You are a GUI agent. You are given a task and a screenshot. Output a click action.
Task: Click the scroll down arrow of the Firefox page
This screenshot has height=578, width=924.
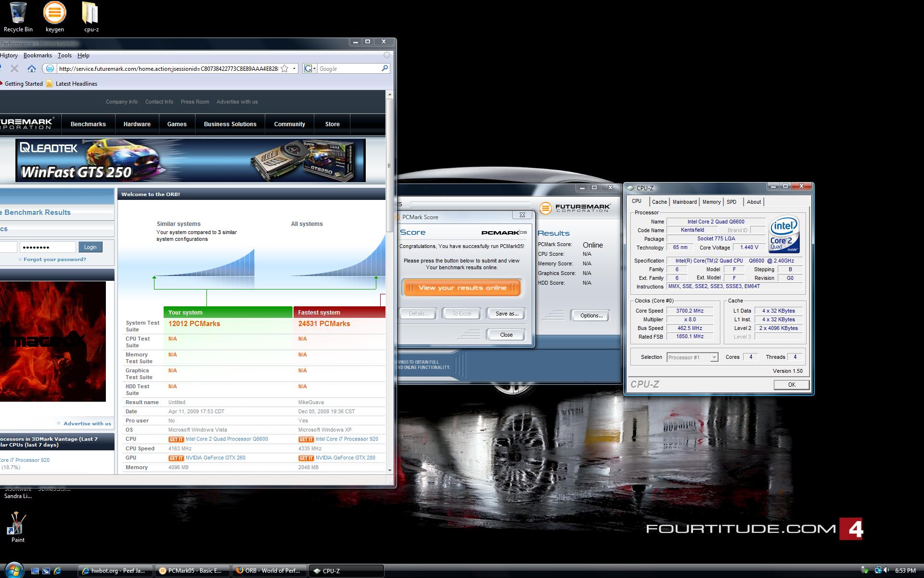point(389,471)
